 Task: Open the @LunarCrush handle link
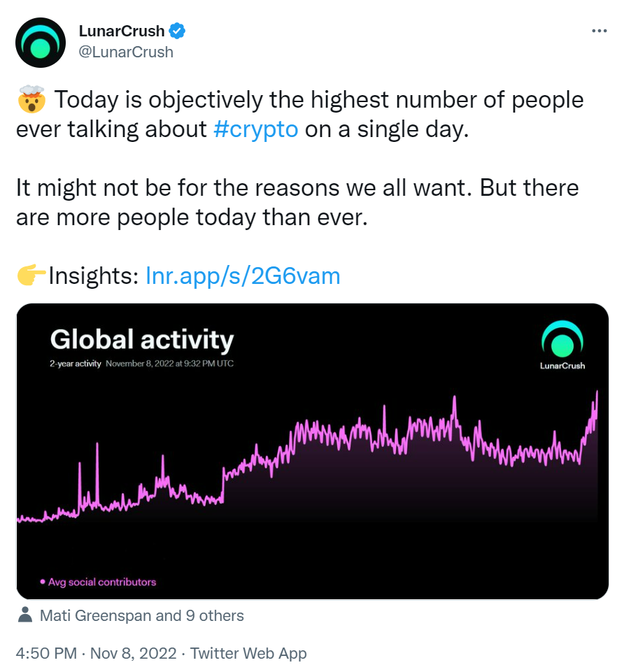(x=126, y=52)
